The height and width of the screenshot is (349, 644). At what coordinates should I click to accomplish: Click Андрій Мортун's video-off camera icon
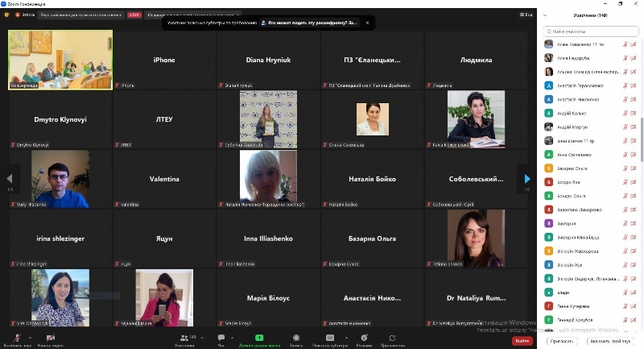[634, 127]
